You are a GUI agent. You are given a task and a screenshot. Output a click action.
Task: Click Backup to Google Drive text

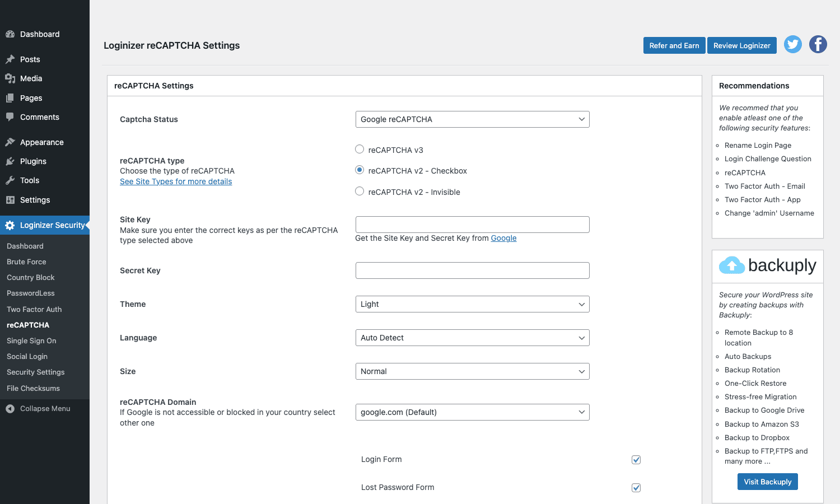pos(764,410)
